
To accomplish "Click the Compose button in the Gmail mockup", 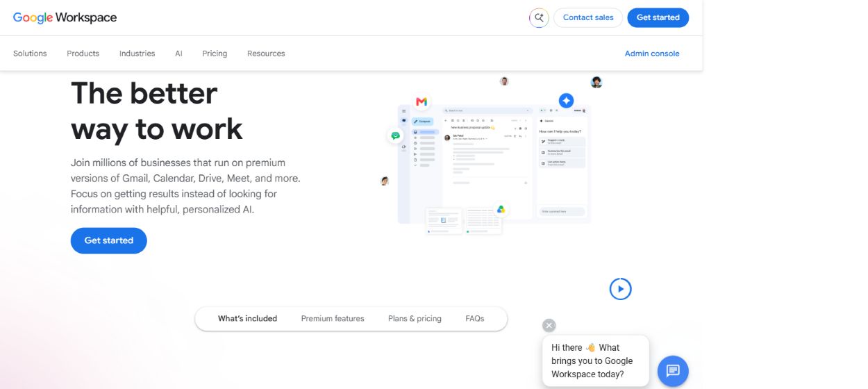I will tap(422, 121).
